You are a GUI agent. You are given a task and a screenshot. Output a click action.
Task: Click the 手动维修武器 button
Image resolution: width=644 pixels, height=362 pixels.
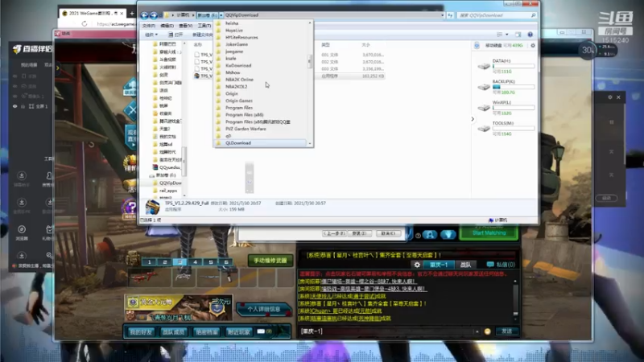pos(270,261)
